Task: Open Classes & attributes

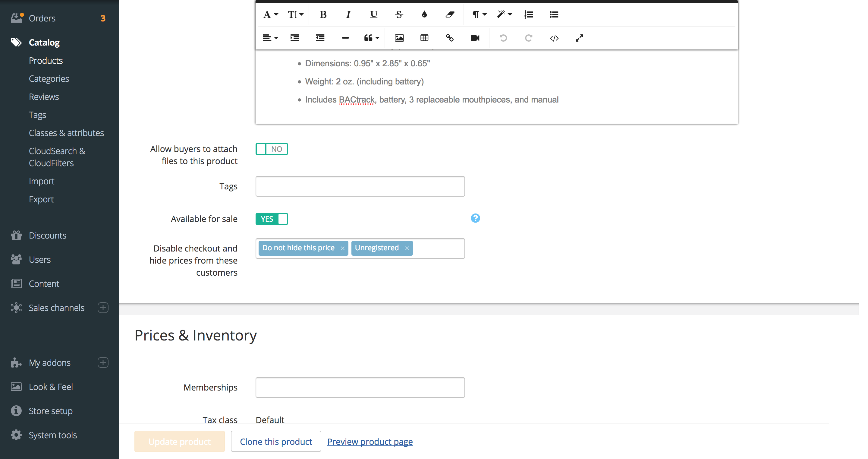Action: (x=66, y=133)
